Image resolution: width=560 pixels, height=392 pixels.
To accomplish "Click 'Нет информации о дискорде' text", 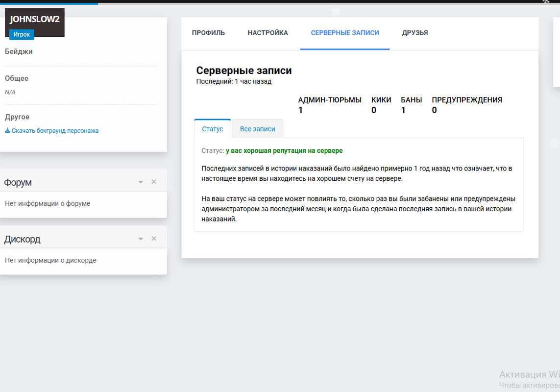I will coord(51,261).
